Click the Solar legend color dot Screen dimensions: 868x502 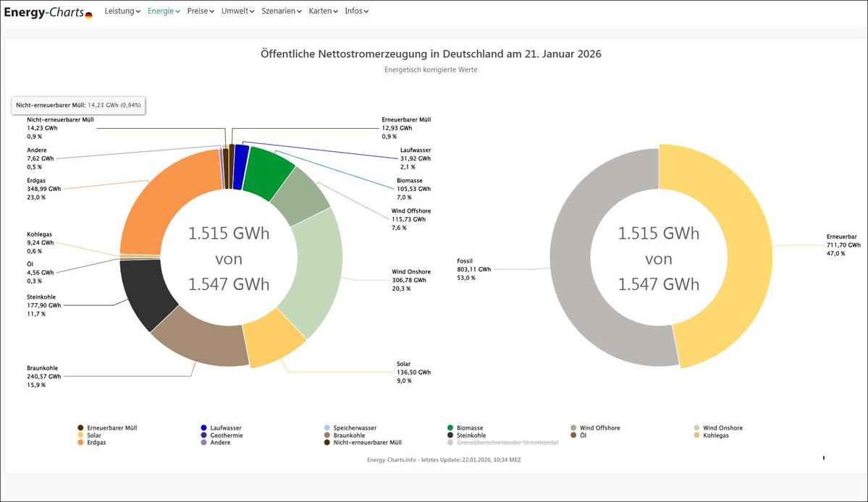tap(80, 435)
